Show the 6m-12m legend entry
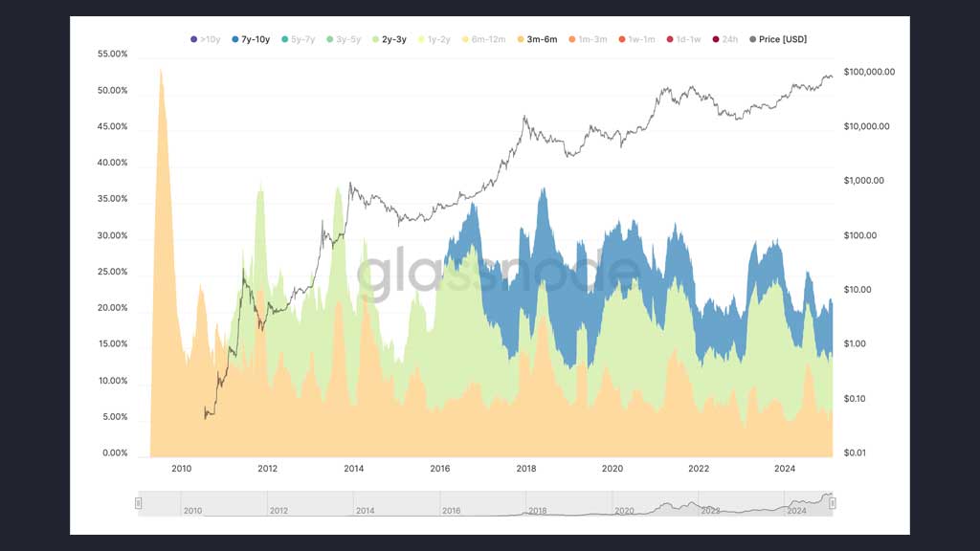 tap(483, 39)
